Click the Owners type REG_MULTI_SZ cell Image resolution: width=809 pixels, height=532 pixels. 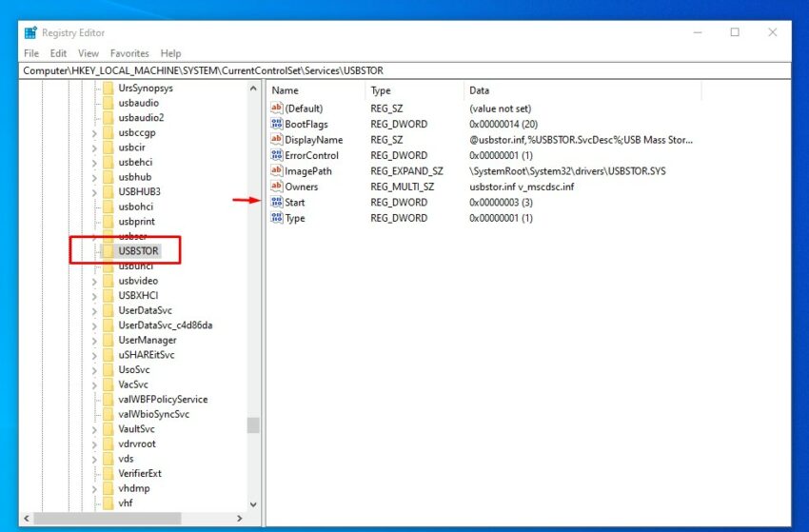coord(402,187)
